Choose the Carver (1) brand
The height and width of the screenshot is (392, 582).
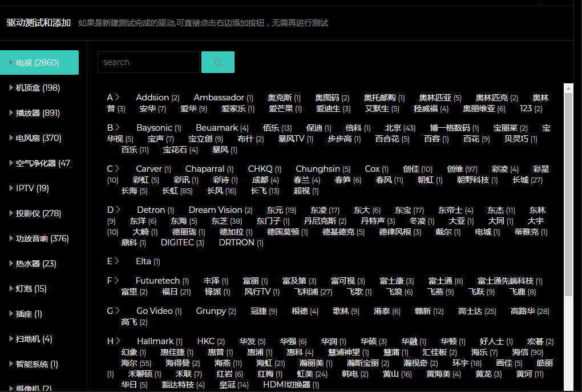(153, 169)
